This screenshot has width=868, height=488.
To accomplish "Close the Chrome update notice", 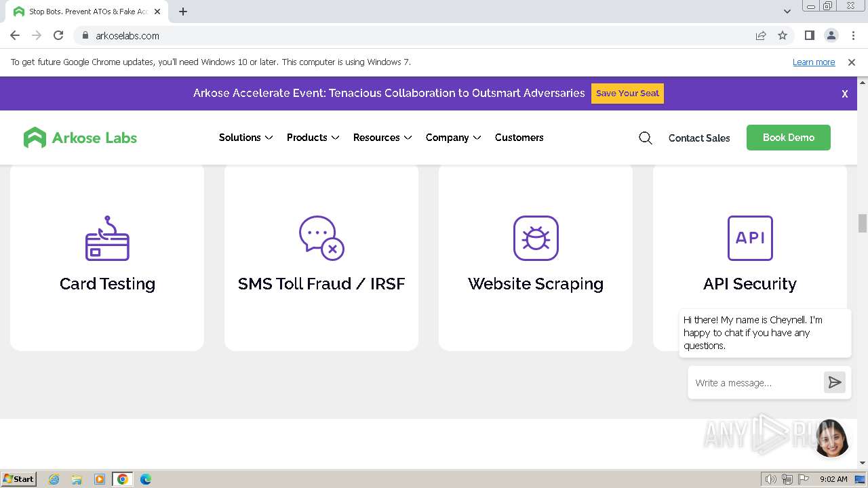I will tap(852, 62).
